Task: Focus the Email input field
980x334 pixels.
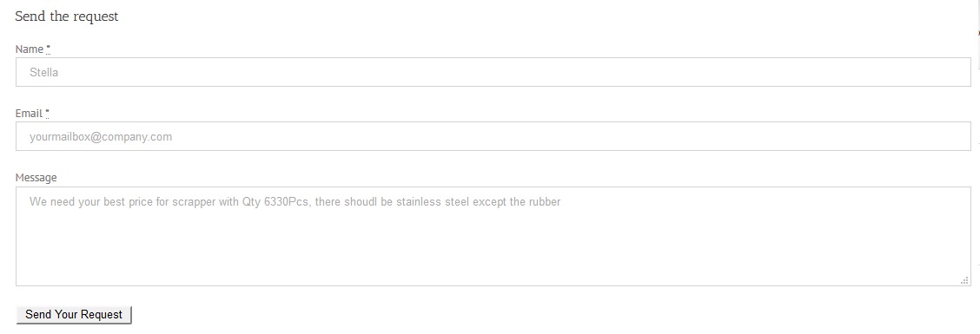Action: pos(493,136)
